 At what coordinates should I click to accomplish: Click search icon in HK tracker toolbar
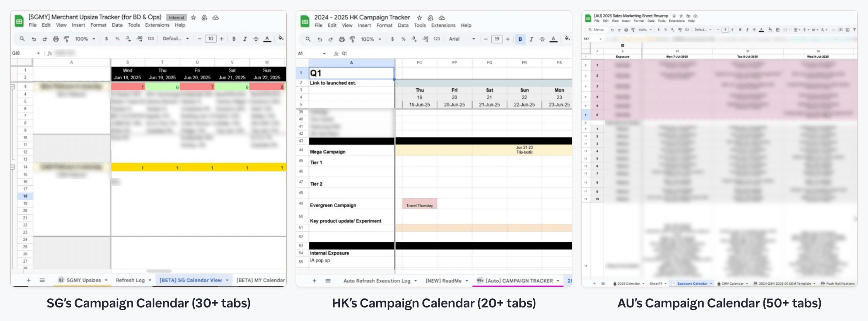point(308,39)
